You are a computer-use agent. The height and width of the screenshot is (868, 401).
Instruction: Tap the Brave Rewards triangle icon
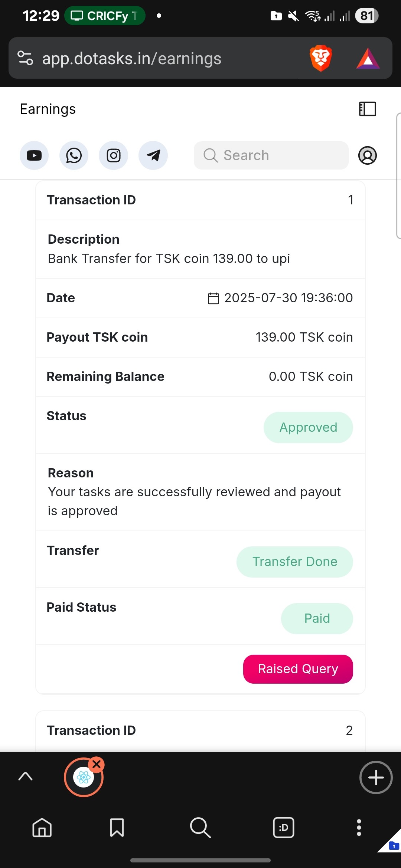(x=368, y=59)
